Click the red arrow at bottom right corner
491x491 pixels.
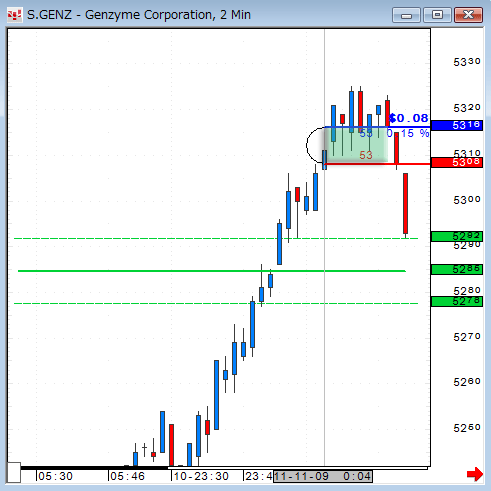click(475, 474)
